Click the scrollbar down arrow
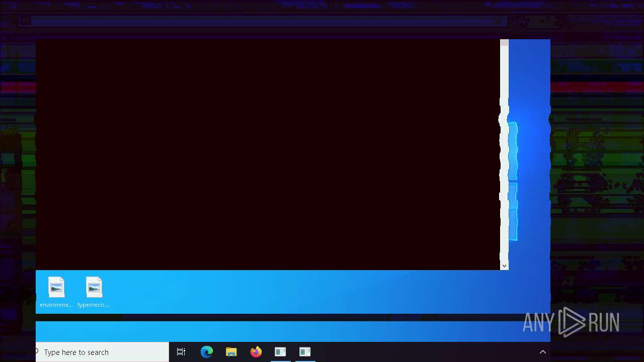 click(504, 265)
